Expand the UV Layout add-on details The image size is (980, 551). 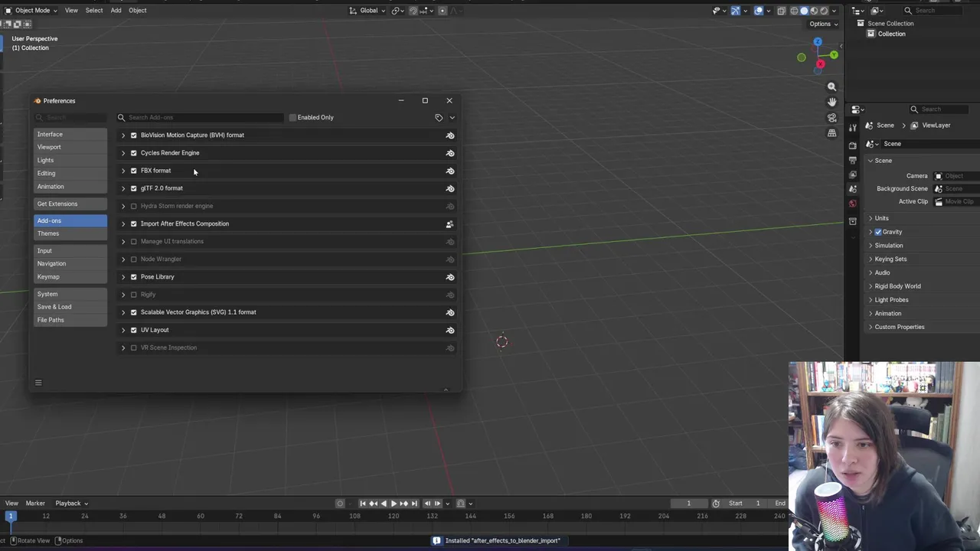pyautogui.click(x=123, y=330)
